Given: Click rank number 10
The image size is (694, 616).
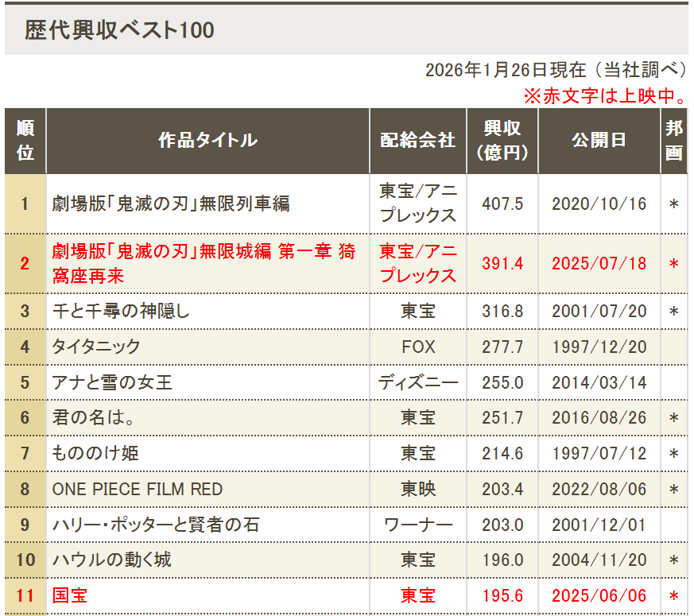Looking at the screenshot, I should 25,560.
